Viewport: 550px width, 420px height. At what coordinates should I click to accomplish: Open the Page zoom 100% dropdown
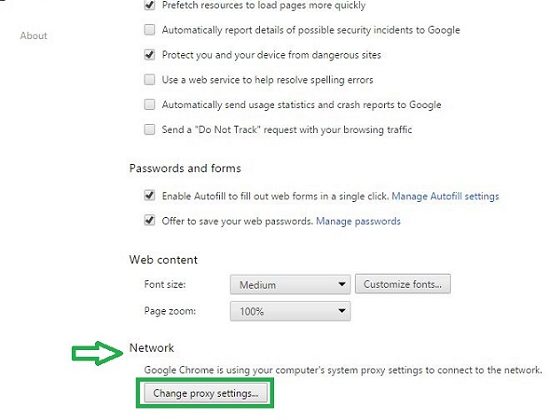pos(290,311)
